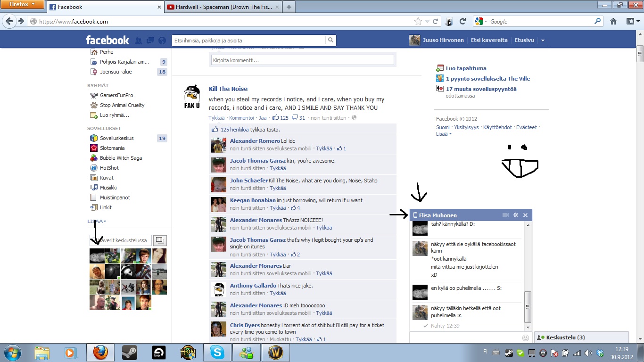Expand the LISÄÄ sidebar section
This screenshot has height=362, width=644.
coord(97,221)
